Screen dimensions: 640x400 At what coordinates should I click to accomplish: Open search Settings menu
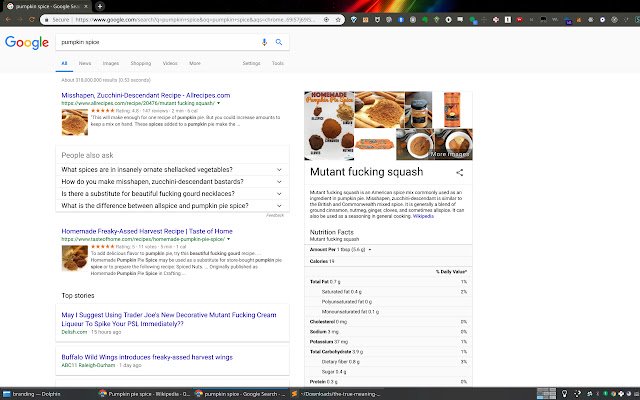point(251,63)
